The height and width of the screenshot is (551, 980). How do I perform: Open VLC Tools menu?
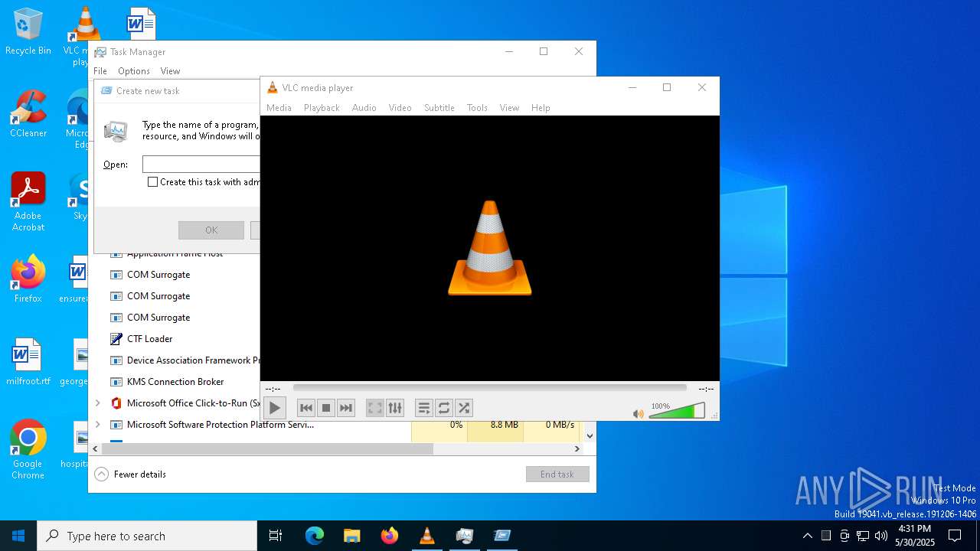[x=477, y=108]
